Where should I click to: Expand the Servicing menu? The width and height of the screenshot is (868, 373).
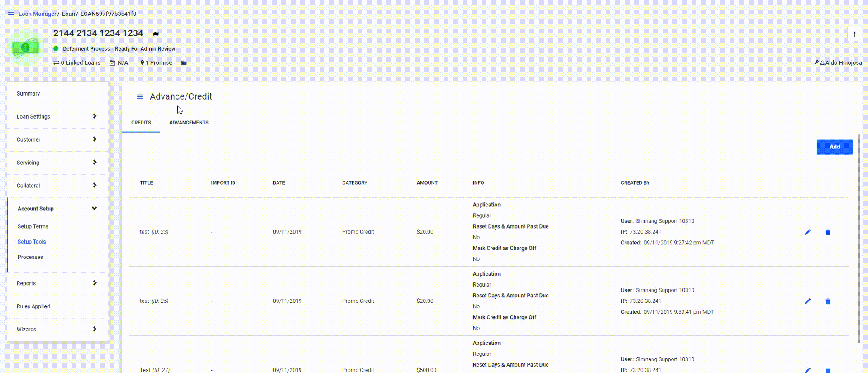click(x=57, y=163)
